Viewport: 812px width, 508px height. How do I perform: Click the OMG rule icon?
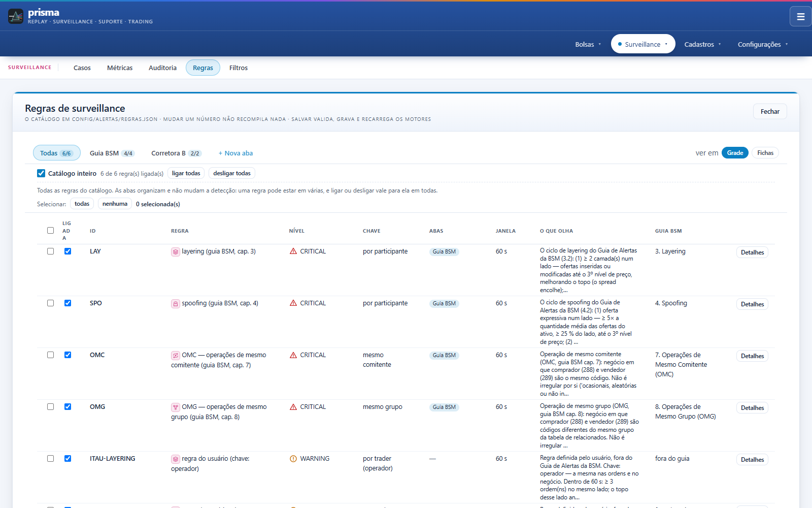tap(176, 407)
